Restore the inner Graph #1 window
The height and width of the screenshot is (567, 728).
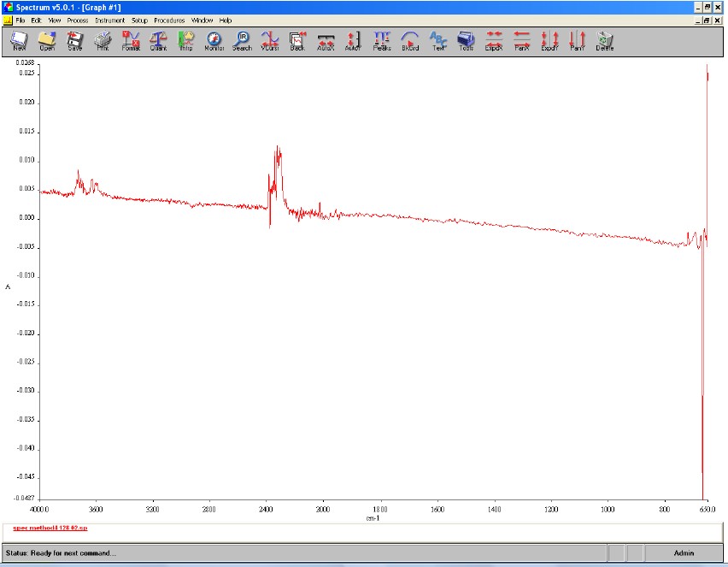point(707,21)
